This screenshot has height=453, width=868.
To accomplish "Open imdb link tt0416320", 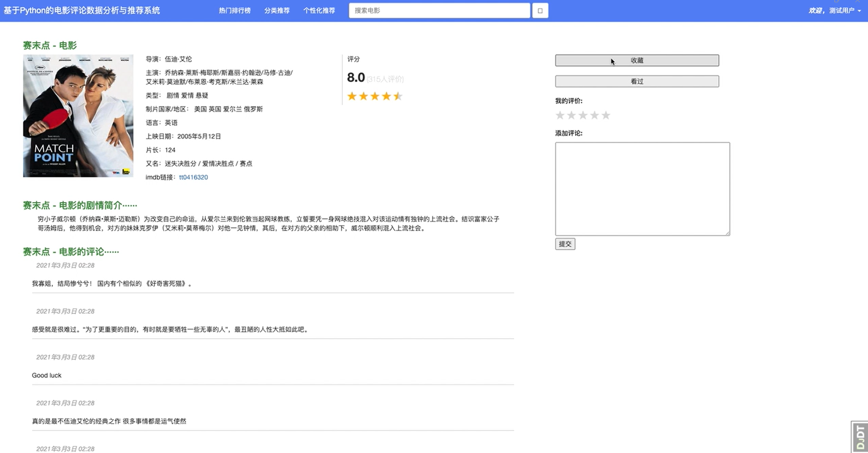I will pos(193,177).
